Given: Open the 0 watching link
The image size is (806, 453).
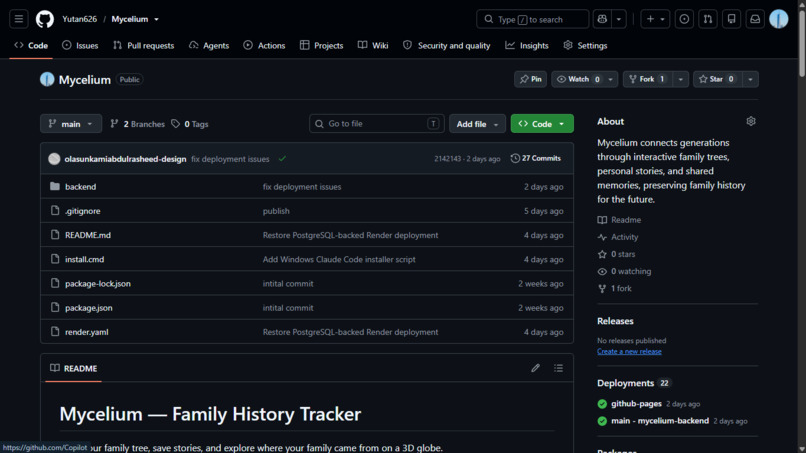Looking at the screenshot, I should pyautogui.click(x=625, y=271).
